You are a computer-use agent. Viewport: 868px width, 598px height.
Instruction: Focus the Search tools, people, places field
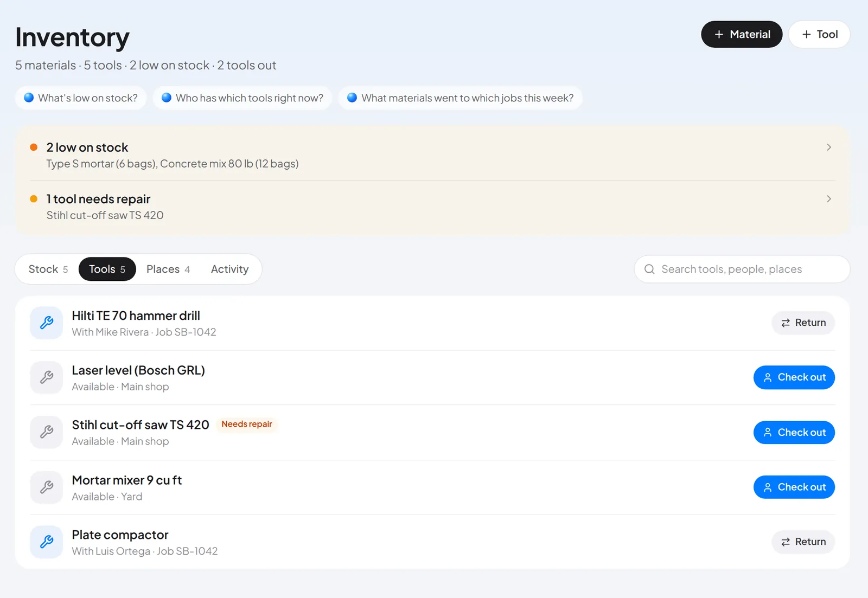[x=742, y=269]
